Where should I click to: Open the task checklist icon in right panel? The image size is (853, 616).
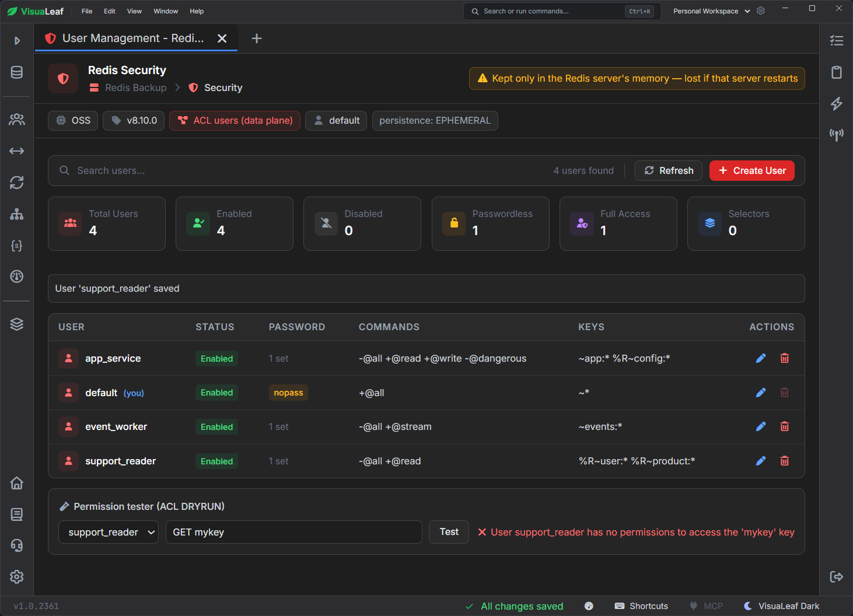(x=837, y=41)
